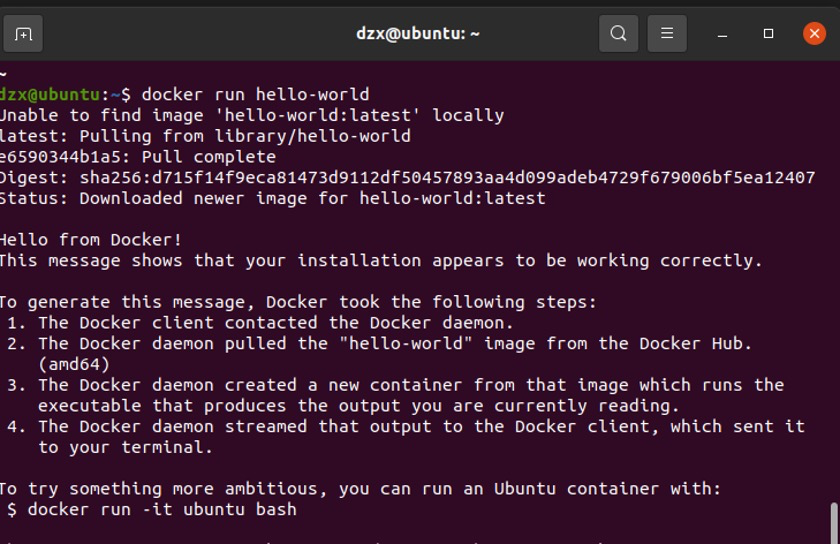Click the Unable to find image line
This screenshot has height=544, width=840.
[251, 116]
